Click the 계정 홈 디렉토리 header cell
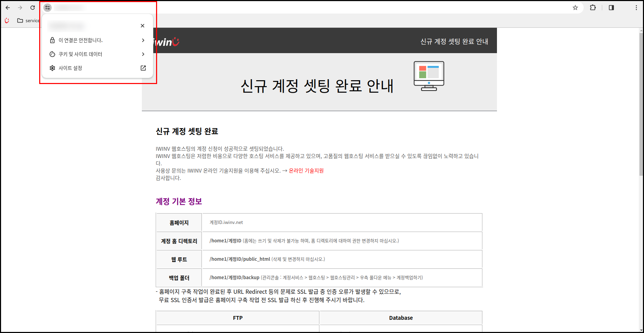 pos(179,241)
